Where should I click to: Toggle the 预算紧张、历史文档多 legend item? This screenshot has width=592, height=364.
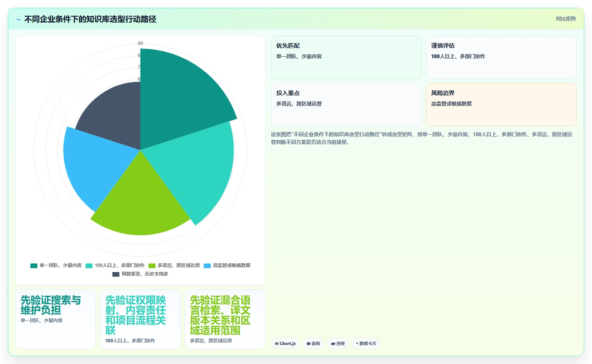coord(140,274)
